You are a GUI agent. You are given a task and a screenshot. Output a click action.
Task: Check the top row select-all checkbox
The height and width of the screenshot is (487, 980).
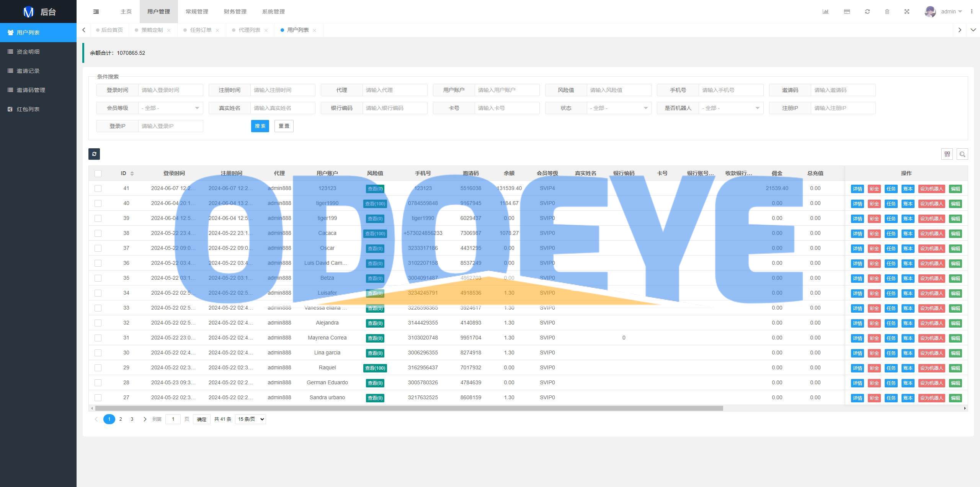[x=98, y=174]
